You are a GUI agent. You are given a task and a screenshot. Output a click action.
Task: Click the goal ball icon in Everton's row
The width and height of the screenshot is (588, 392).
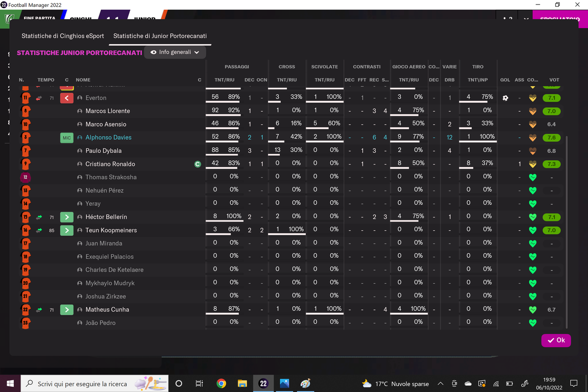(x=505, y=98)
